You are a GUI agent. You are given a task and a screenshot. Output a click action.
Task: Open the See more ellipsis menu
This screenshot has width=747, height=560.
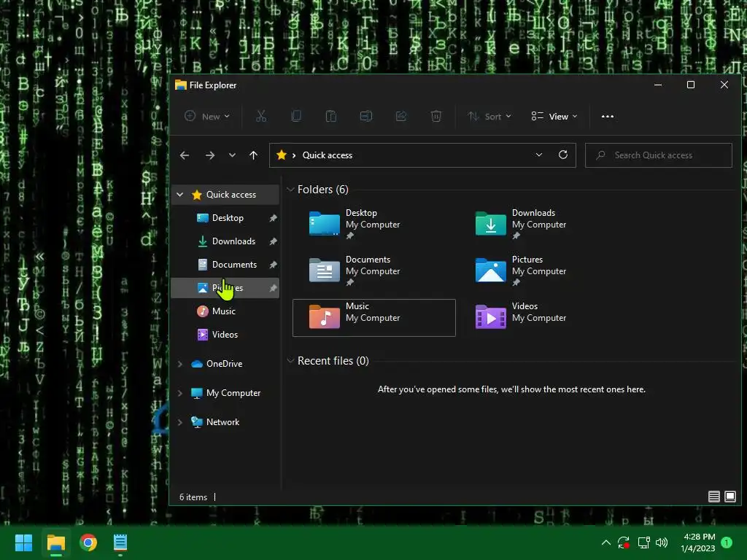(x=608, y=116)
